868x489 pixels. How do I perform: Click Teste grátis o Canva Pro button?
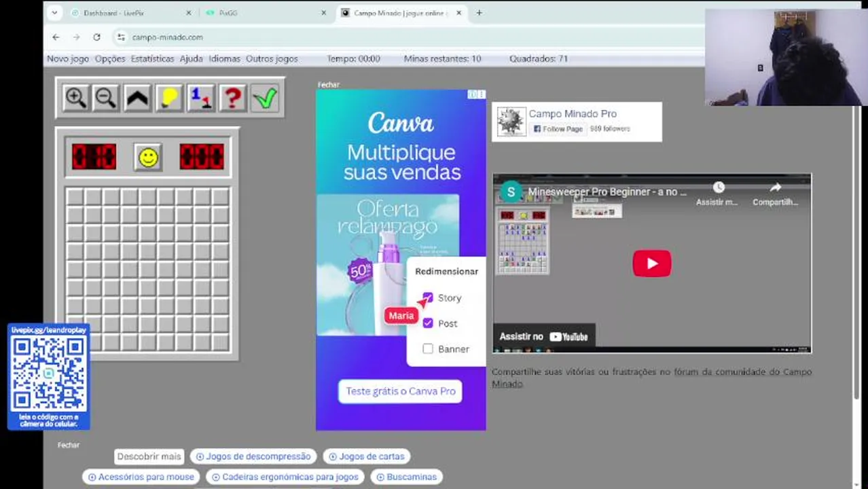tap(400, 391)
